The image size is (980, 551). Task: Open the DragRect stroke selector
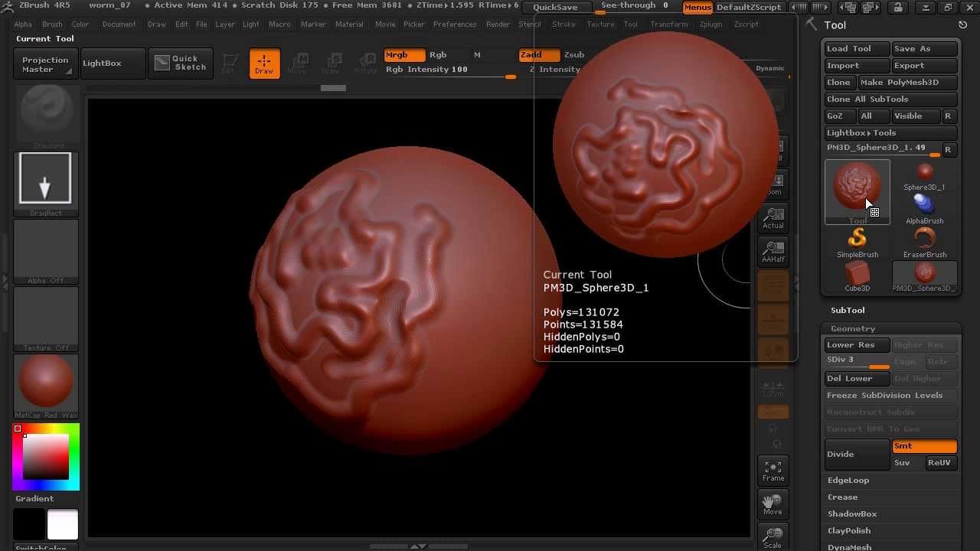tap(46, 184)
